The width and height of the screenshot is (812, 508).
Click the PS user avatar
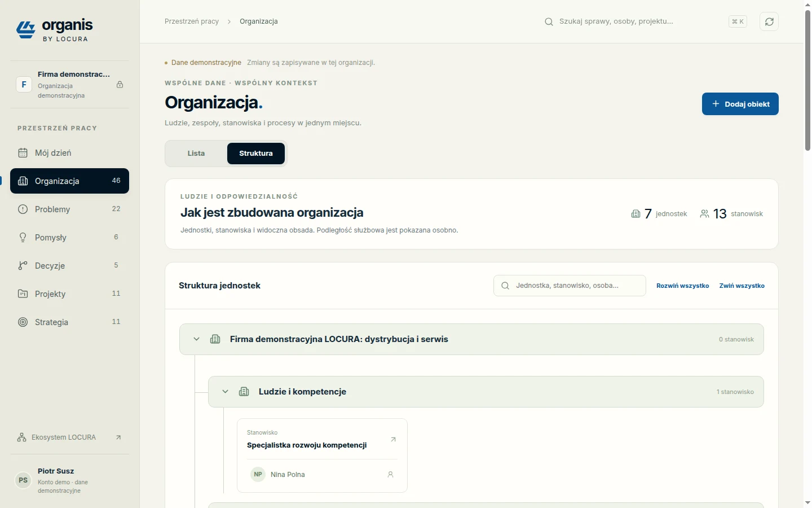[23, 480]
